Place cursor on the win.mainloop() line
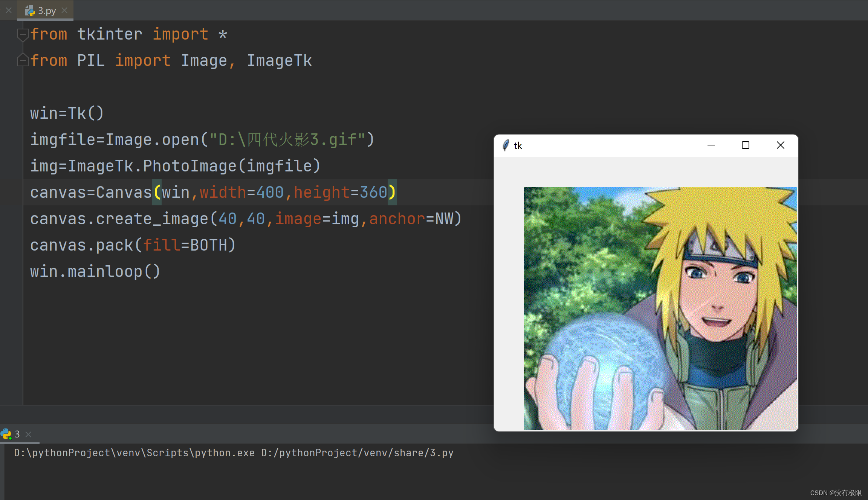The height and width of the screenshot is (500, 868). (x=95, y=272)
